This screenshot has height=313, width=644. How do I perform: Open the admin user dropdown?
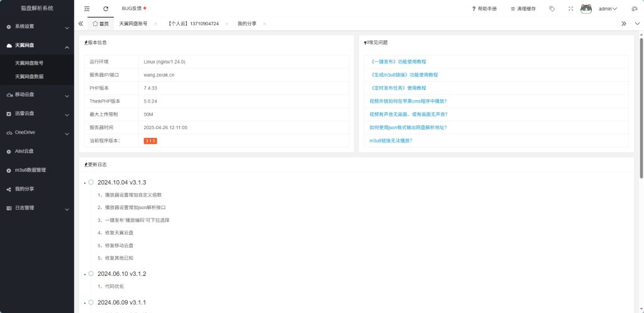tap(608, 9)
